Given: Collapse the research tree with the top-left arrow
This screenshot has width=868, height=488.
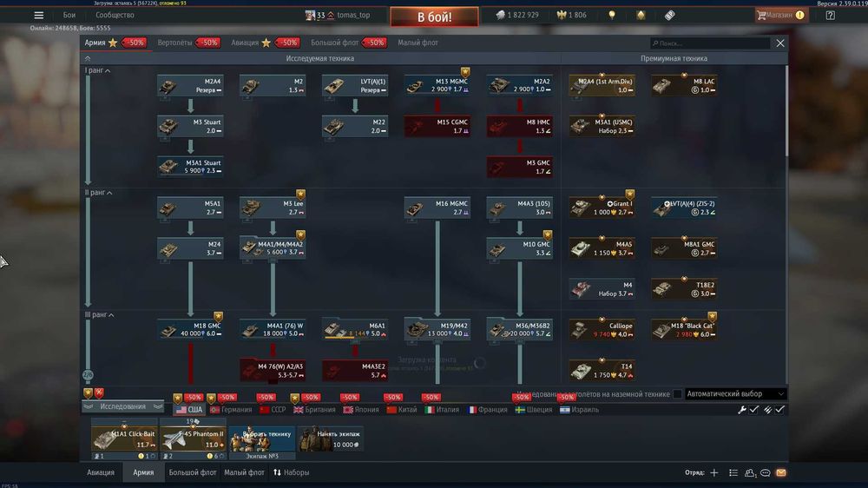Looking at the screenshot, I should tap(88, 58).
